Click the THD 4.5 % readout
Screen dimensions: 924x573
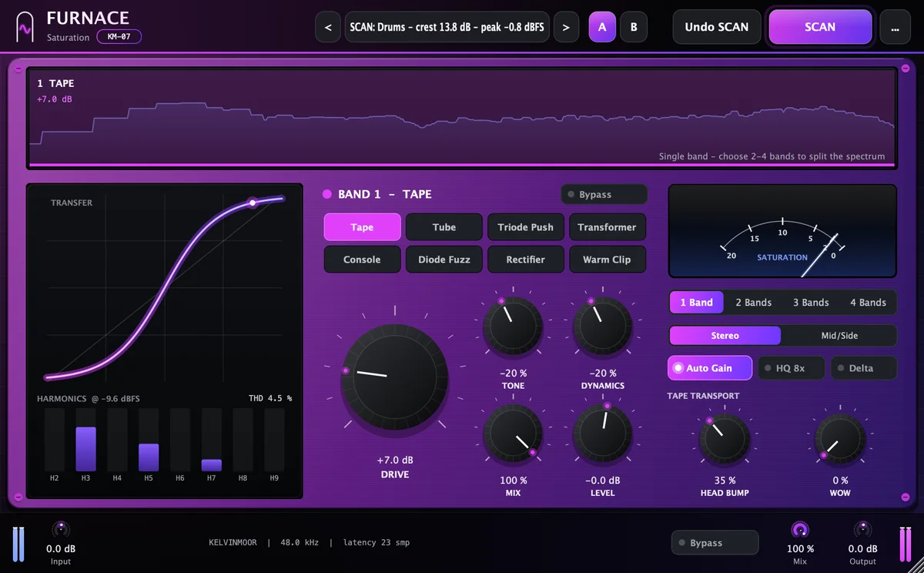click(x=270, y=398)
